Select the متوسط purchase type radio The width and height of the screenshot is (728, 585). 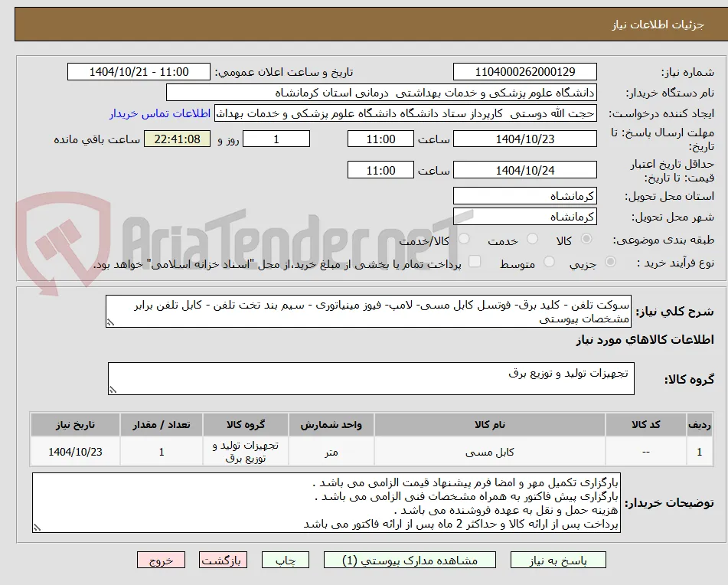pyautogui.click(x=549, y=262)
